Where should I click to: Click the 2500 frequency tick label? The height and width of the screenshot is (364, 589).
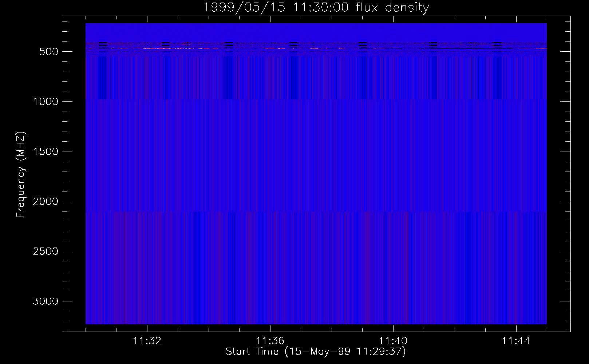(x=46, y=251)
